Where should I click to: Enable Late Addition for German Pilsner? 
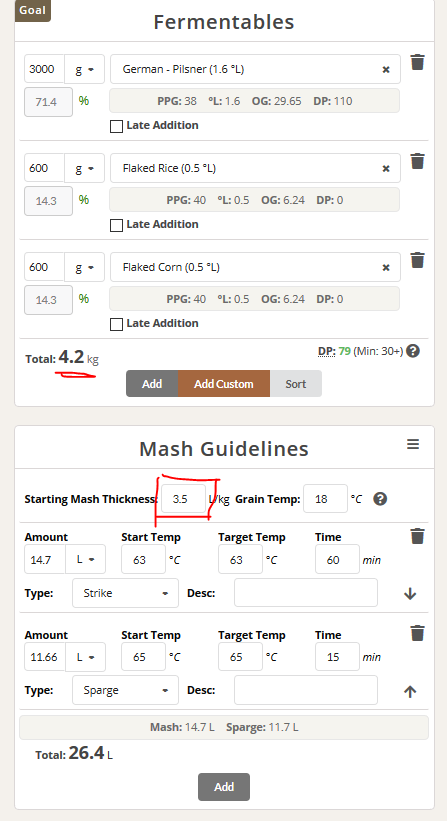point(117,126)
